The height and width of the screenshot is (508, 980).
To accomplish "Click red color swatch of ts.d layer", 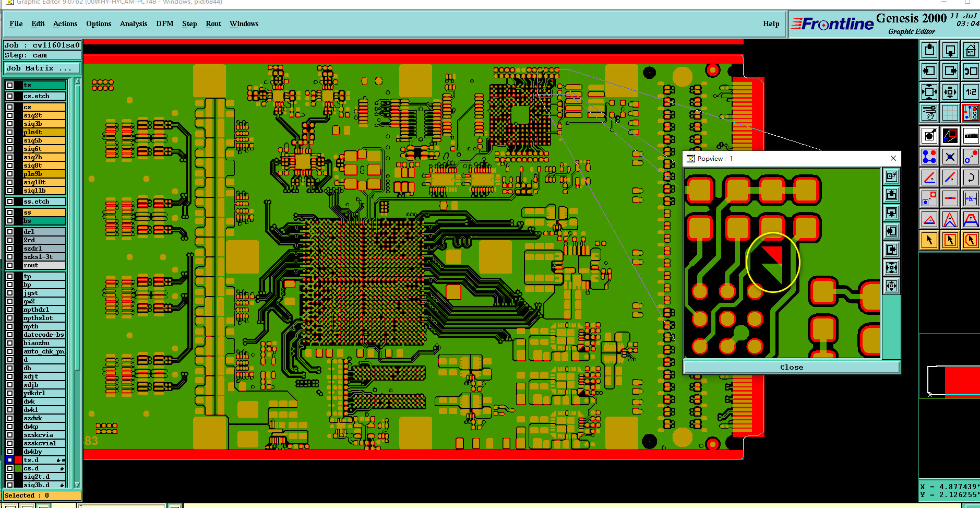I will point(18,460).
